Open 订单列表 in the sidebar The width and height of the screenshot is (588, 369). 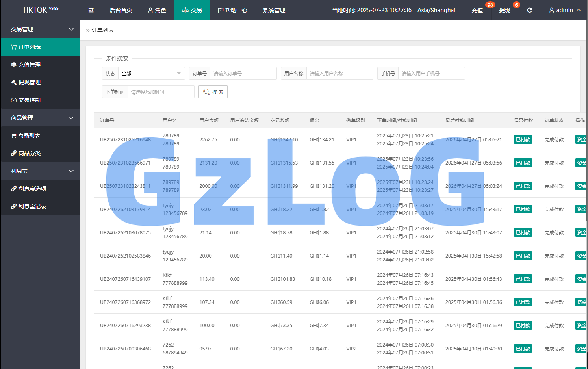coord(40,47)
